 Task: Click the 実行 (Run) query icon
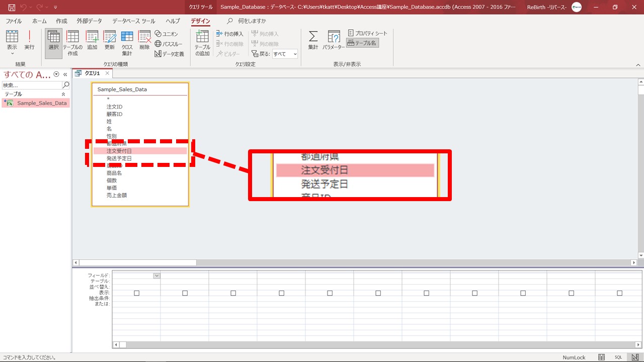tap(29, 40)
